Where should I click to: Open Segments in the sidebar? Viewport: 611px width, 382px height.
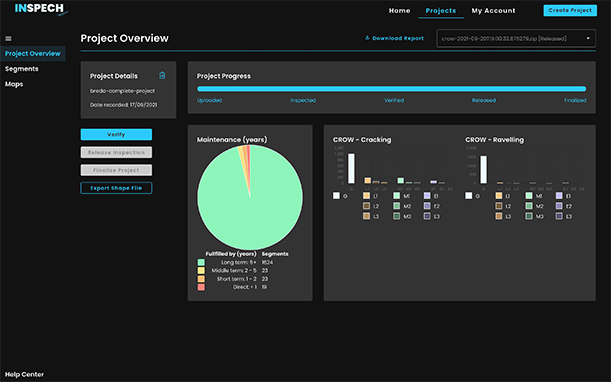(x=22, y=69)
